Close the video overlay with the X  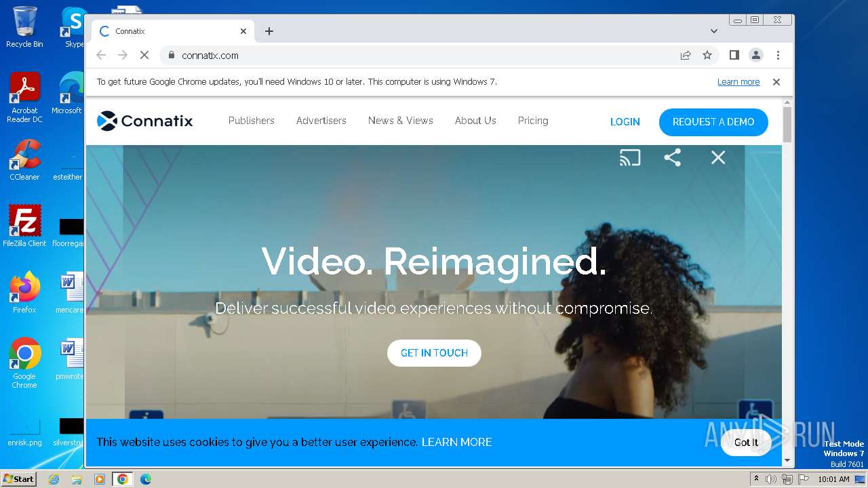click(718, 158)
